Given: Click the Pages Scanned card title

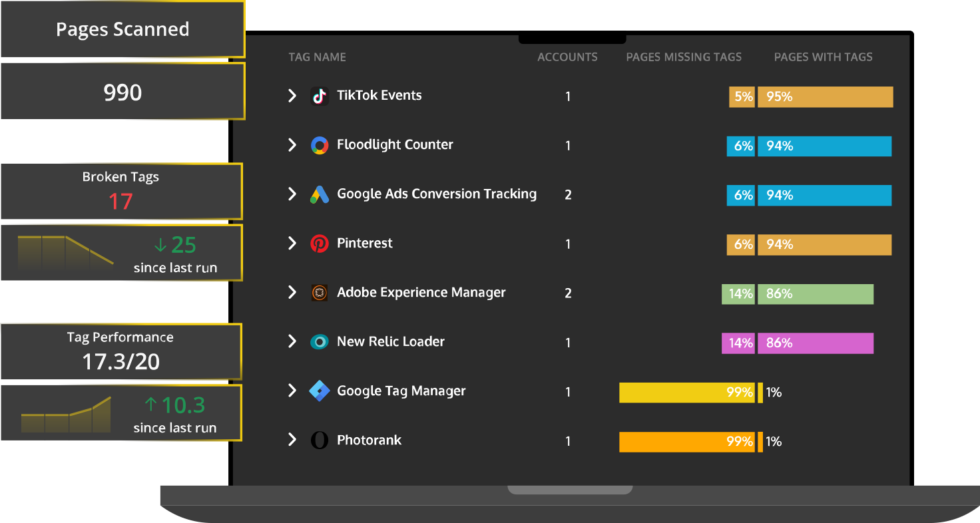Looking at the screenshot, I should 122,29.
